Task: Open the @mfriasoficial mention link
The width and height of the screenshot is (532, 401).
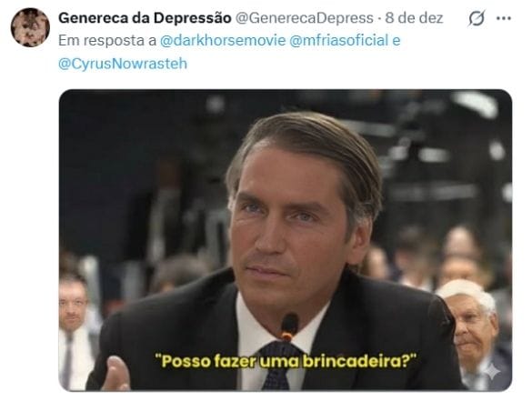Action: (x=338, y=41)
